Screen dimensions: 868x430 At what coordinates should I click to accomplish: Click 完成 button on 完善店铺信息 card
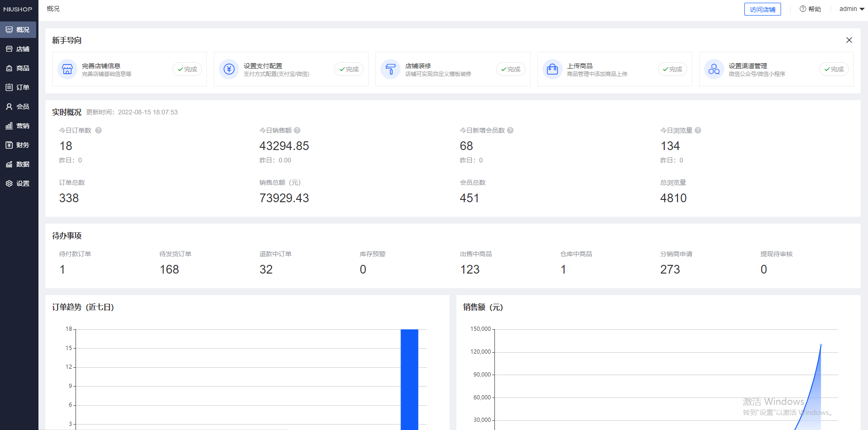point(187,69)
